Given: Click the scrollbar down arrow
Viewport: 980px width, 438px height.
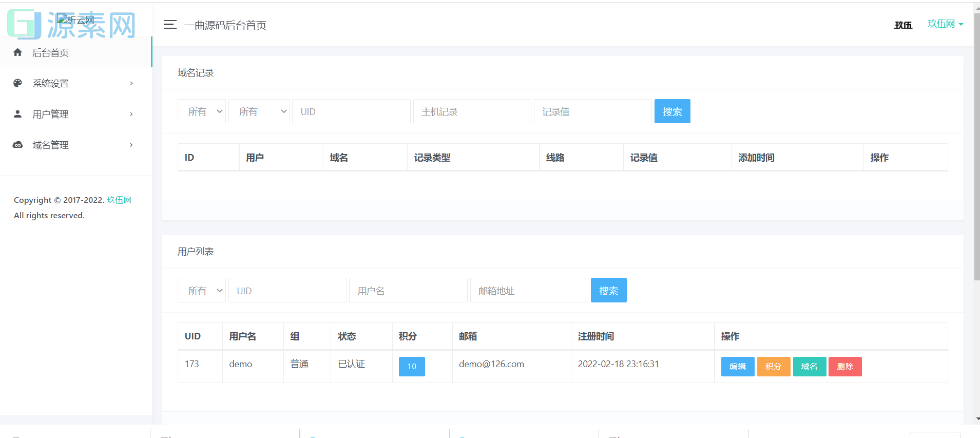Looking at the screenshot, I should pyautogui.click(x=977, y=419).
